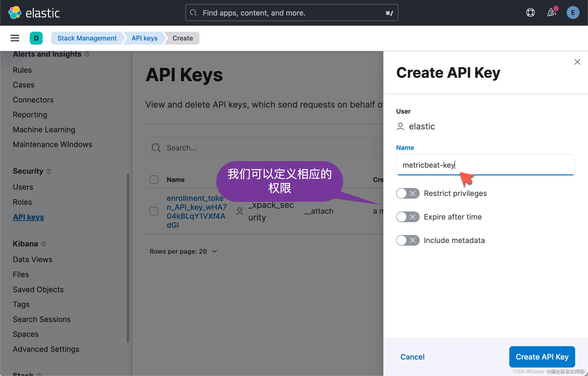Image resolution: width=588 pixels, height=376 pixels.
Task: Close the Create API Key flyout
Action: [577, 62]
